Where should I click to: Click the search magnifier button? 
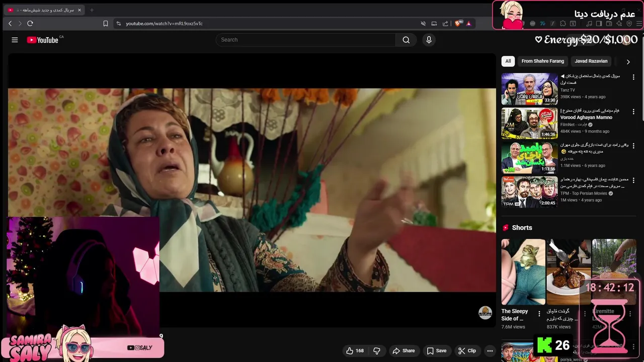406,40
